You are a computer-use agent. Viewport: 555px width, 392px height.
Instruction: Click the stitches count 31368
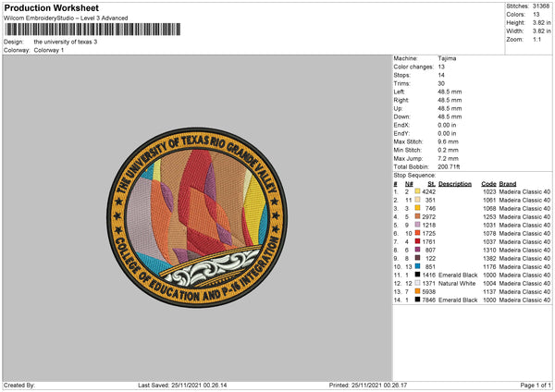541,6
